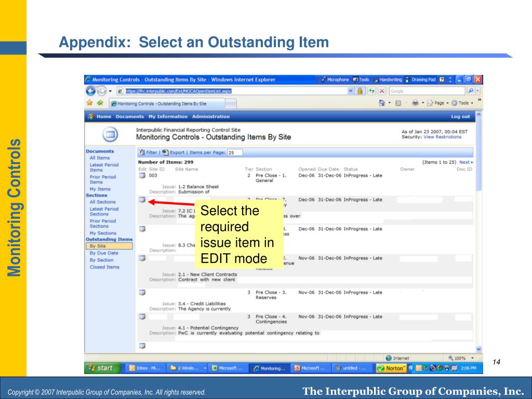Click the Home menu item
This screenshot has height=399, width=532.
[104, 116]
